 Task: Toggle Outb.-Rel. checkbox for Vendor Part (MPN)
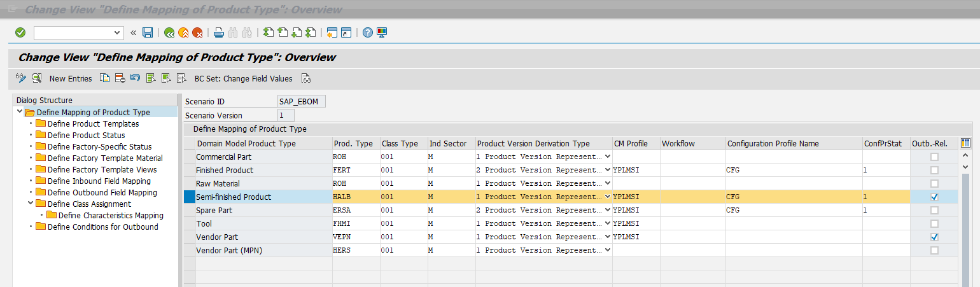click(934, 250)
